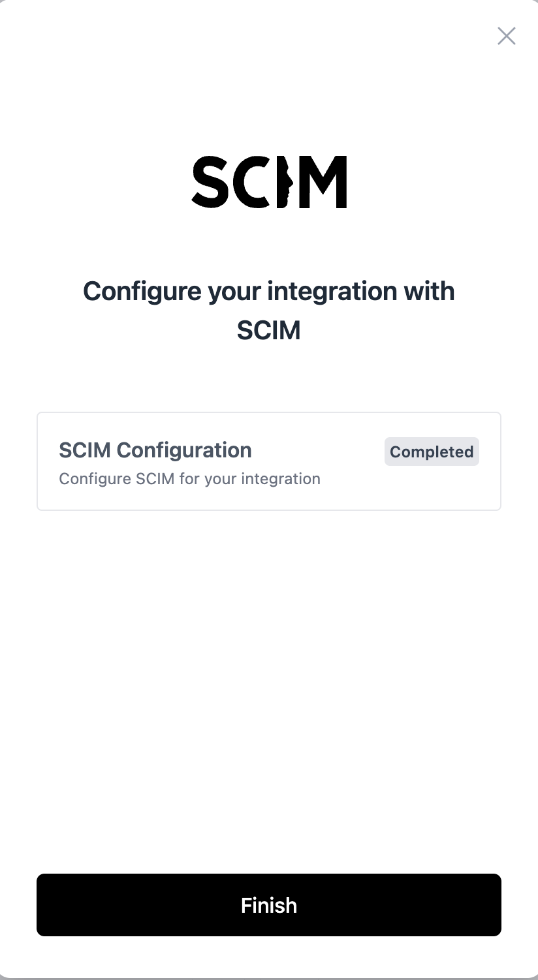Click the word "Finish" on the bottom button
This screenshot has width=538, height=980.
point(269,905)
